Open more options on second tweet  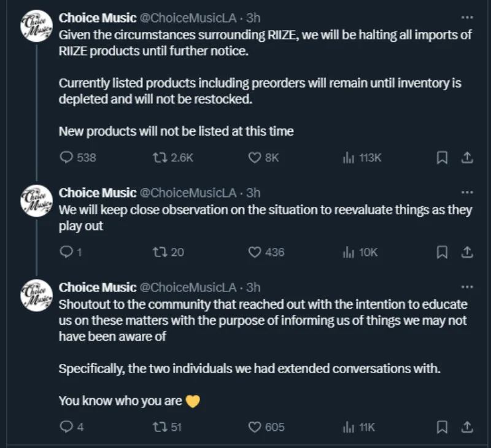[466, 193]
